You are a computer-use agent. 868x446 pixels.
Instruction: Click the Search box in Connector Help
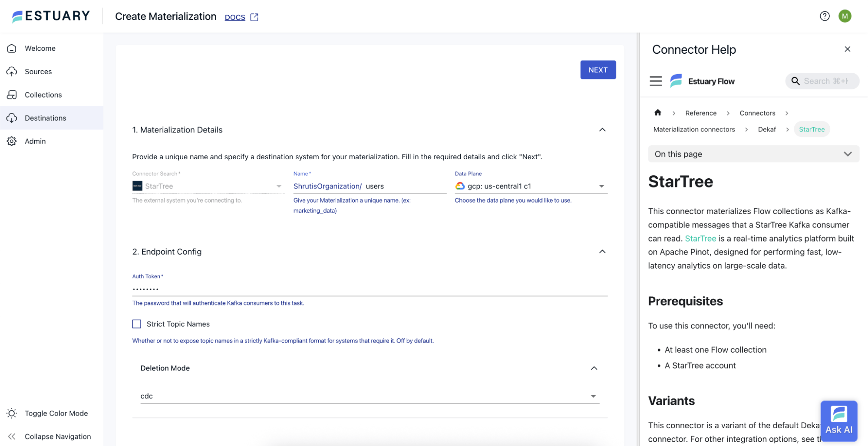(x=822, y=81)
